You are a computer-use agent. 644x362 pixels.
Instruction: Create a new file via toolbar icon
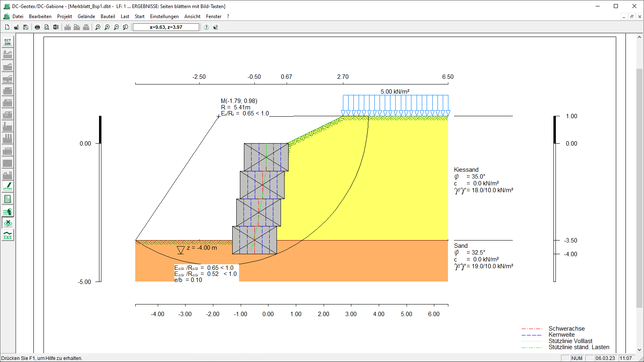[7, 27]
